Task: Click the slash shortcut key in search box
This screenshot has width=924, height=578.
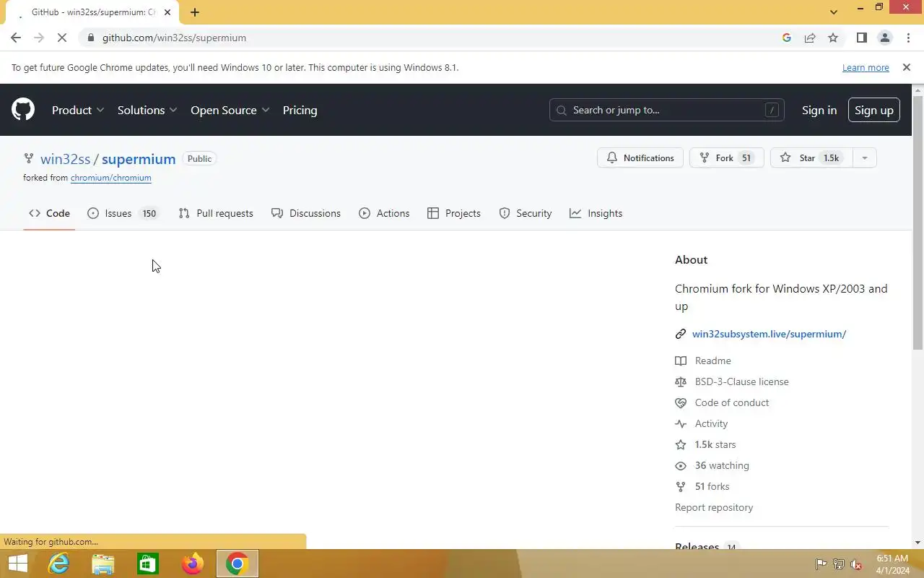Action: [x=772, y=110]
